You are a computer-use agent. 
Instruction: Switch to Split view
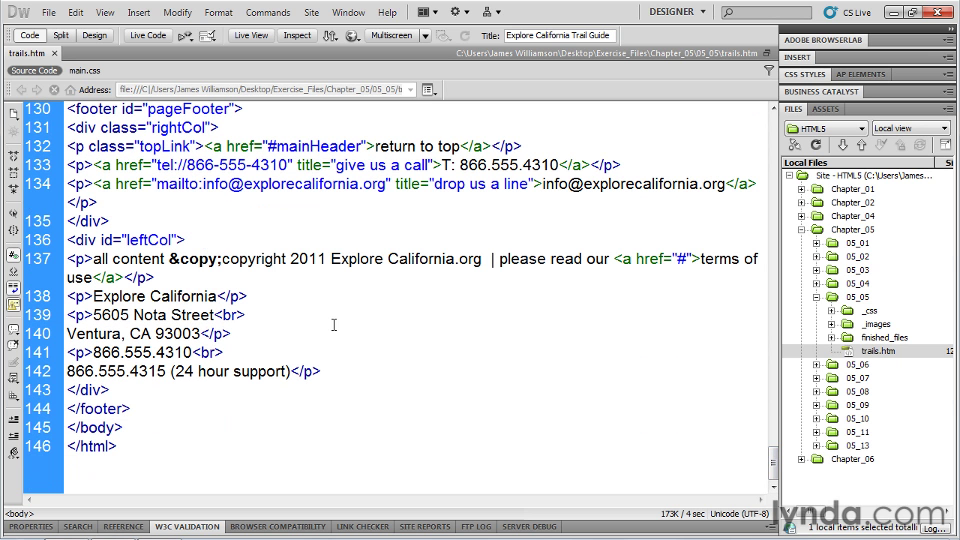pyautogui.click(x=61, y=36)
